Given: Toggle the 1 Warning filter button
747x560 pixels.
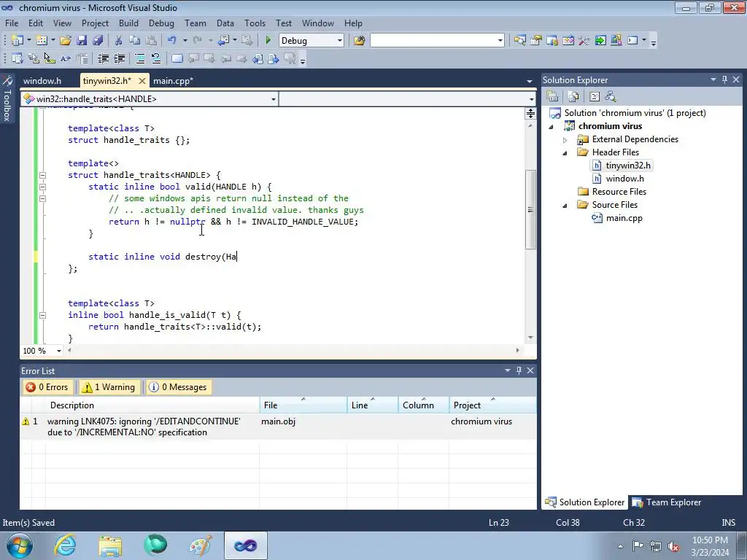Looking at the screenshot, I should (x=109, y=387).
